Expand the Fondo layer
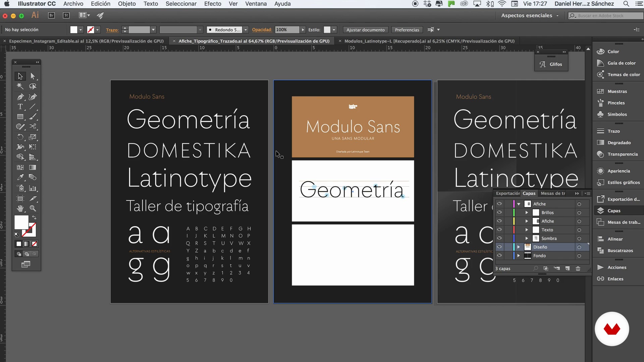This screenshot has width=644, height=362. point(519,256)
